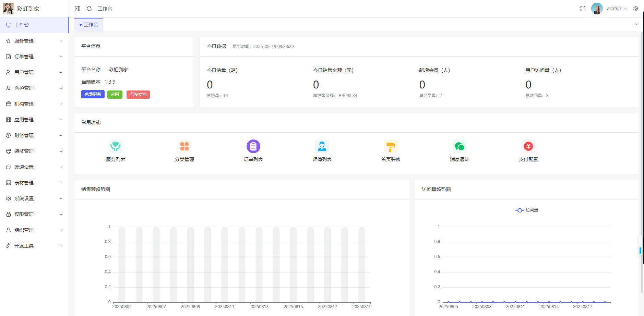This screenshot has height=316, width=644.
Task: Open the 服务列表 shortcut icon
Action: point(116,146)
